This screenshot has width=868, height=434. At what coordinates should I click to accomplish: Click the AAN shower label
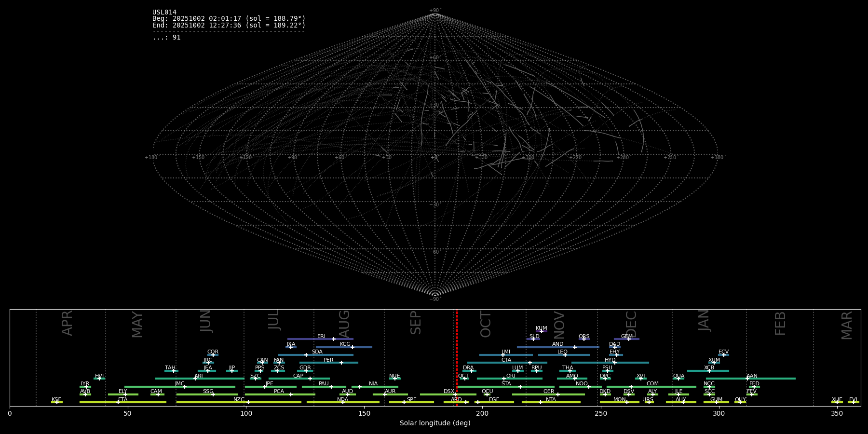pos(752,376)
